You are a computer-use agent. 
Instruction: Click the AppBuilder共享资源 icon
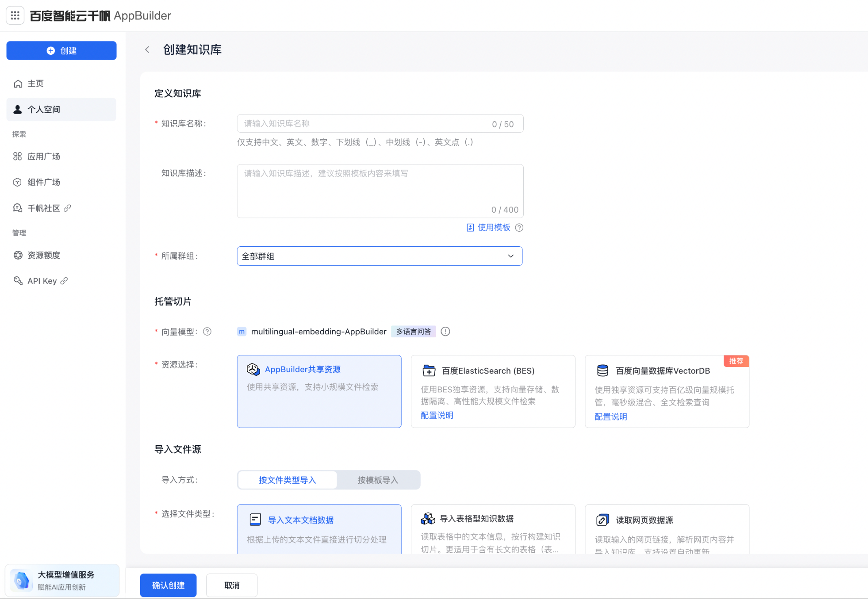pyautogui.click(x=253, y=369)
